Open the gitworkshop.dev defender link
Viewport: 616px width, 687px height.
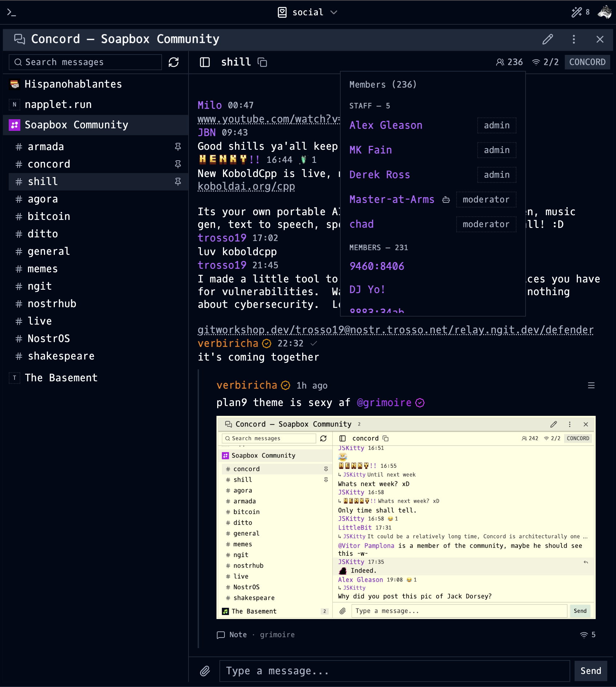pyautogui.click(x=396, y=330)
